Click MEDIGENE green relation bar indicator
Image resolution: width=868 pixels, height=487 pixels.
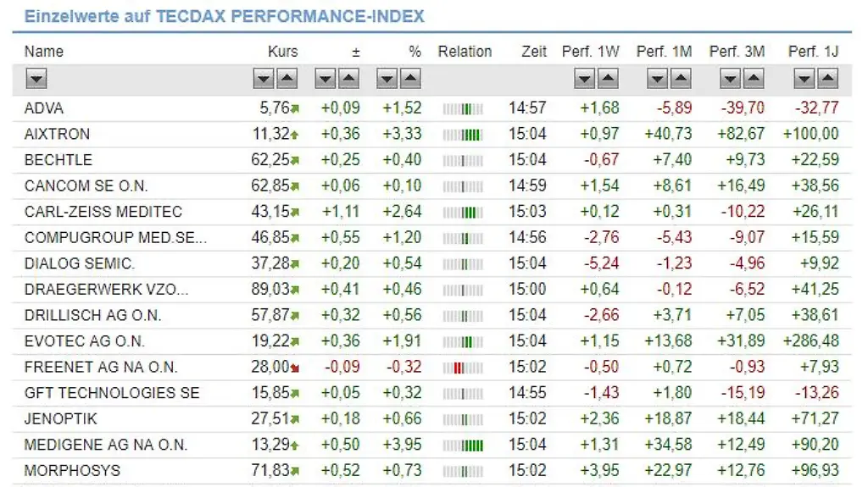pos(463,445)
